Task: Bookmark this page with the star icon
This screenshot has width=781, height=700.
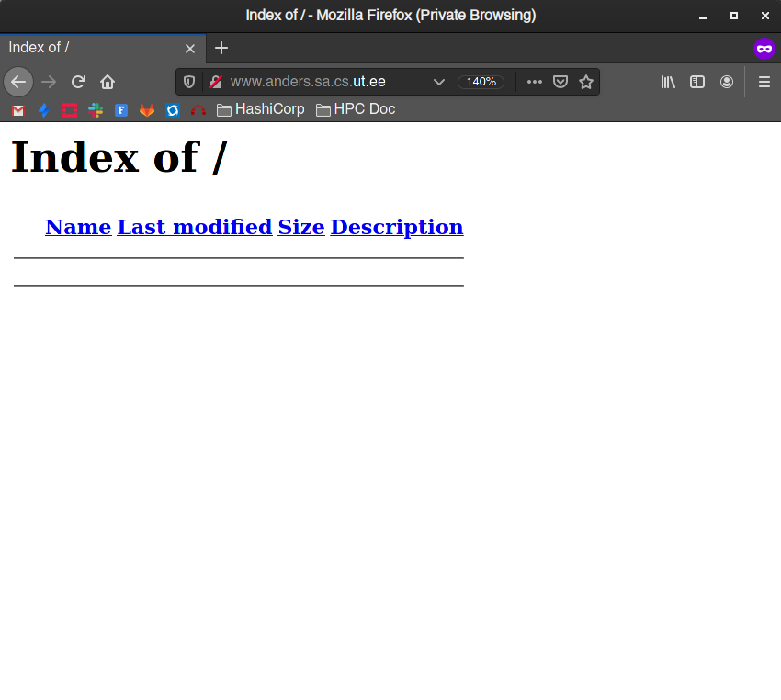Action: (x=586, y=82)
